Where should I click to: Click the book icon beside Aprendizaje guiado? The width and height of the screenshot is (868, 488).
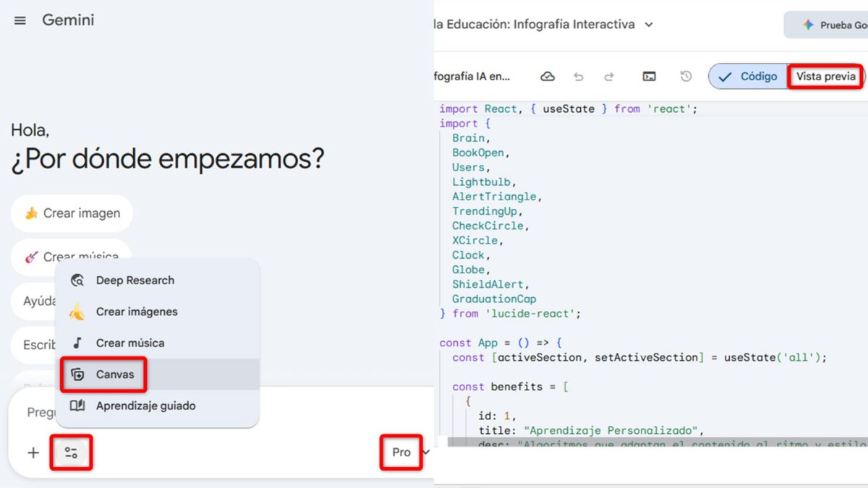pos(77,406)
